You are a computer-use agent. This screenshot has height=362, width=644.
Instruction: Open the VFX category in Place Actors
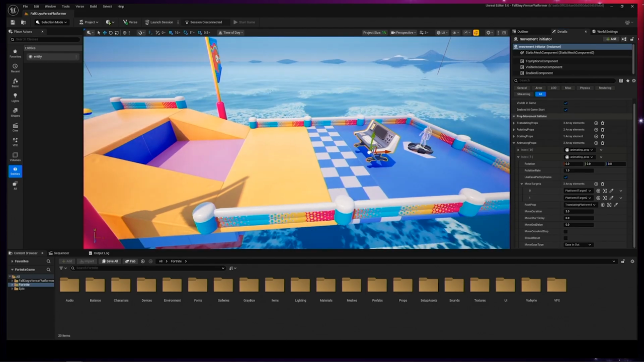[x=15, y=142]
